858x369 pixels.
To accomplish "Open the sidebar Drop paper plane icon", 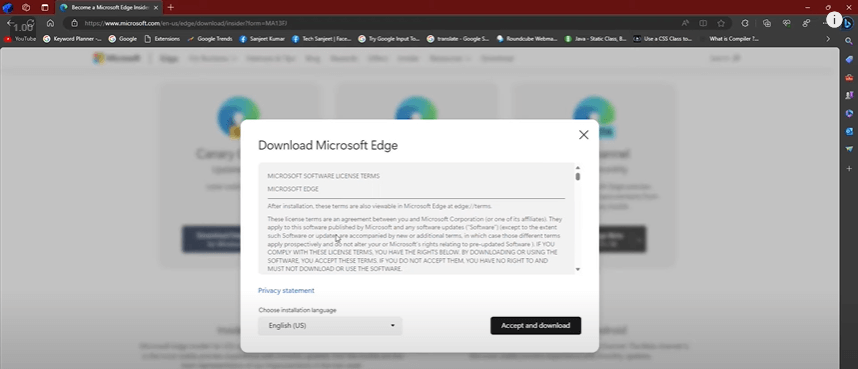I will pos(849,149).
